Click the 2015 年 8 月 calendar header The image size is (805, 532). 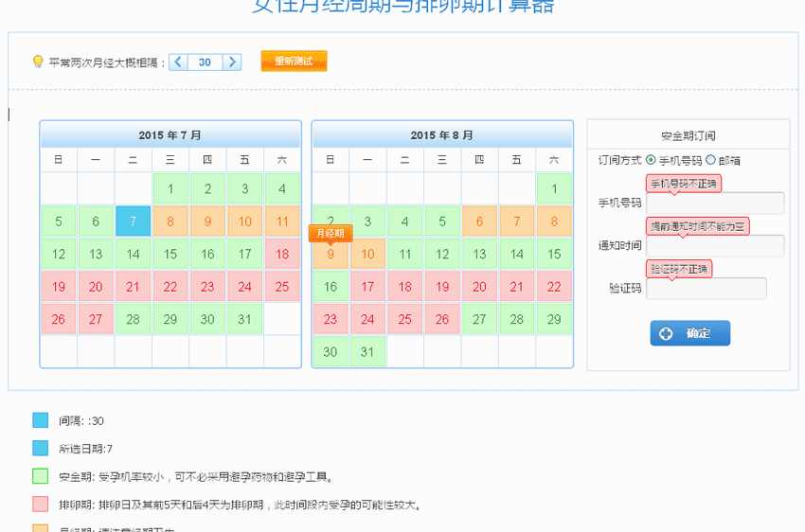pyautogui.click(x=442, y=135)
